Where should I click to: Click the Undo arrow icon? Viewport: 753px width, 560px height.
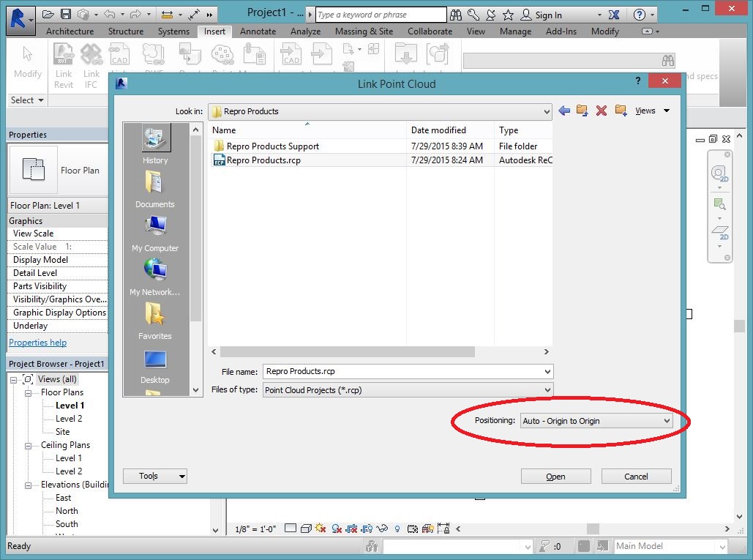(110, 15)
